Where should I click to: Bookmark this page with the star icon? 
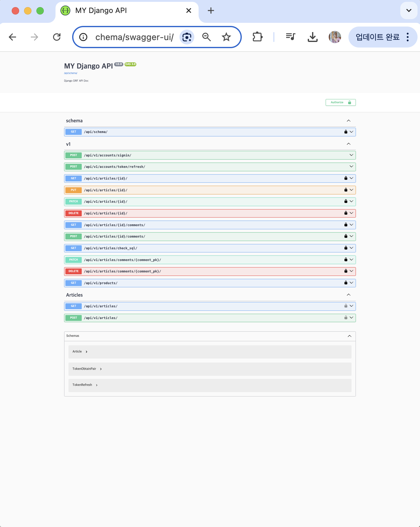coord(226,37)
